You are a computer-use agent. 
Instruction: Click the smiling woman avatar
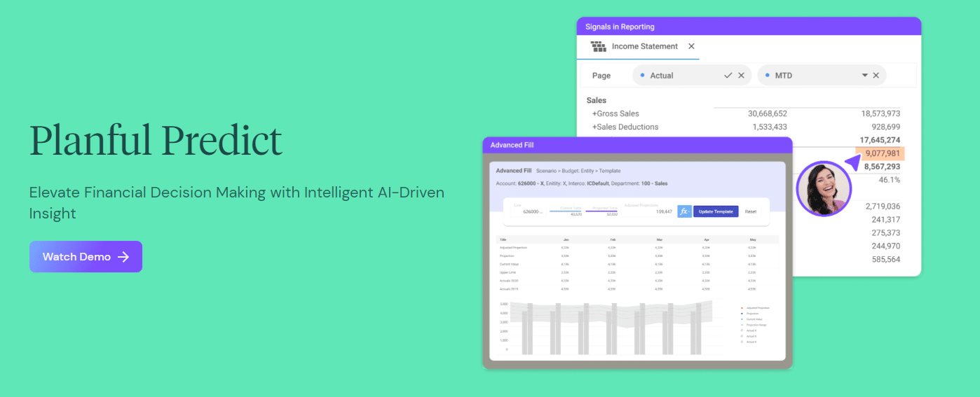[x=824, y=189]
